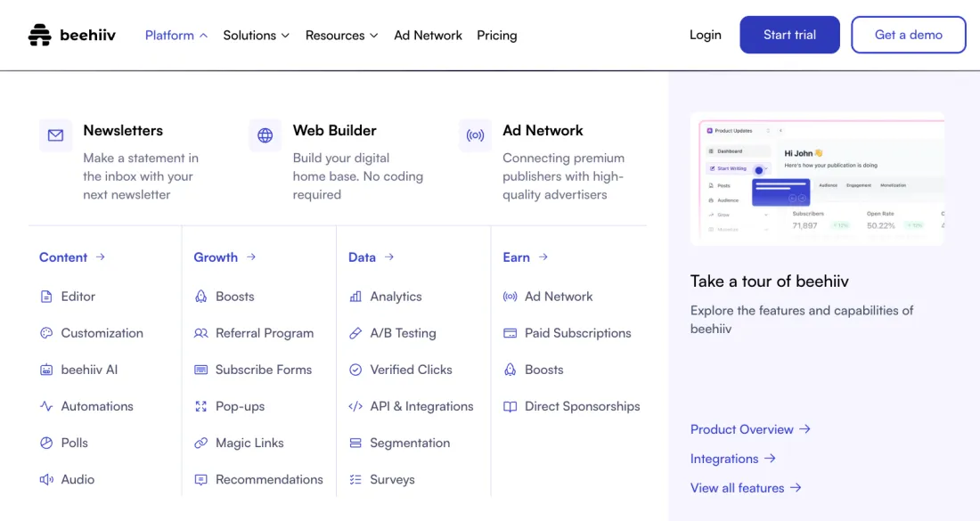This screenshot has height=521, width=980.
Task: Click the Analytics bar chart icon
Action: point(355,297)
